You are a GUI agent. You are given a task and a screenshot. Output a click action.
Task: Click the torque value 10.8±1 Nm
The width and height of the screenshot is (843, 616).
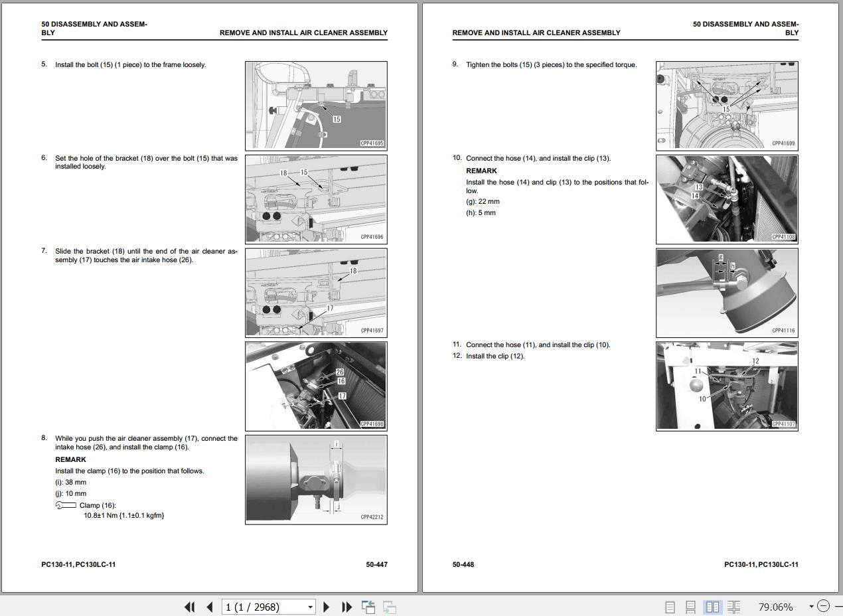click(x=123, y=515)
